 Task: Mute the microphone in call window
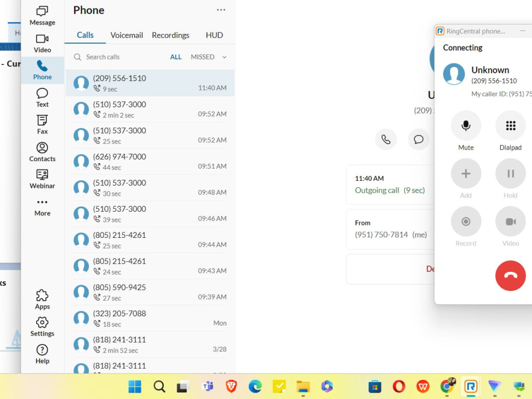click(466, 126)
